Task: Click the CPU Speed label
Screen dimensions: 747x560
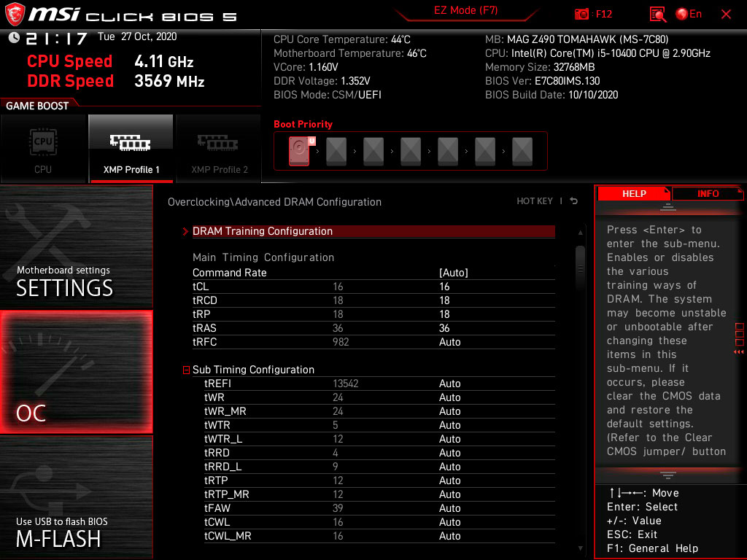Action: (x=69, y=61)
